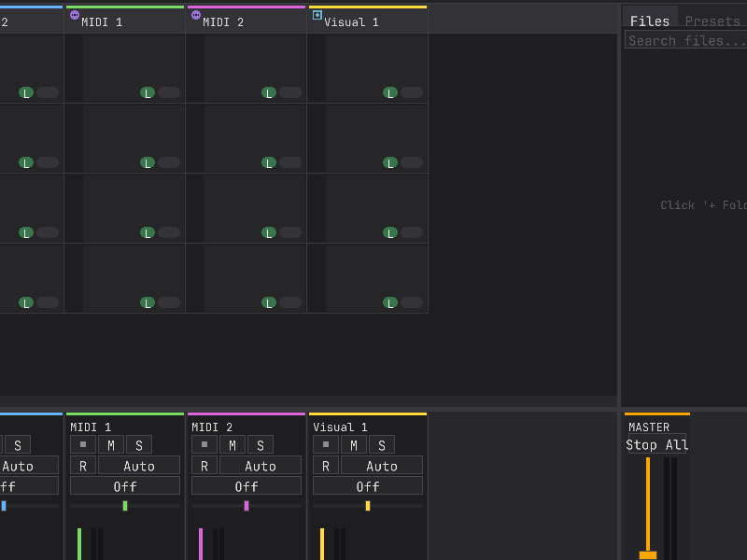The width and height of the screenshot is (747, 560).
Task: Mute the MIDI 2 track
Action: point(233,445)
